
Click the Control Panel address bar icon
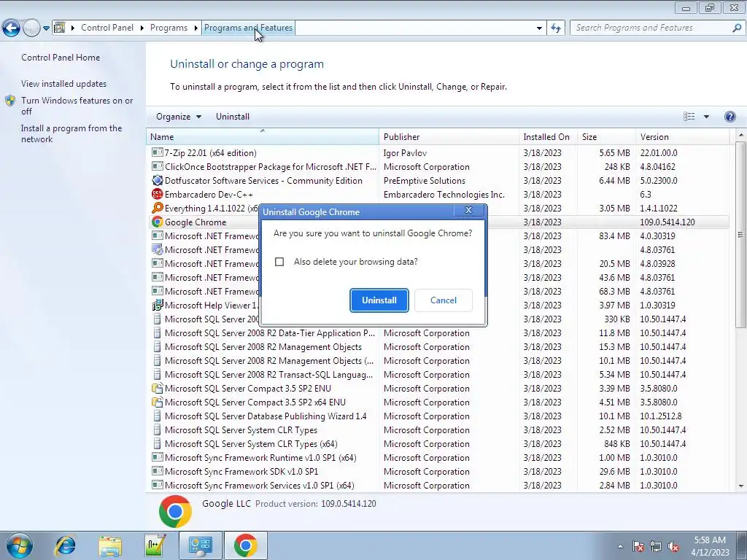[x=60, y=28]
